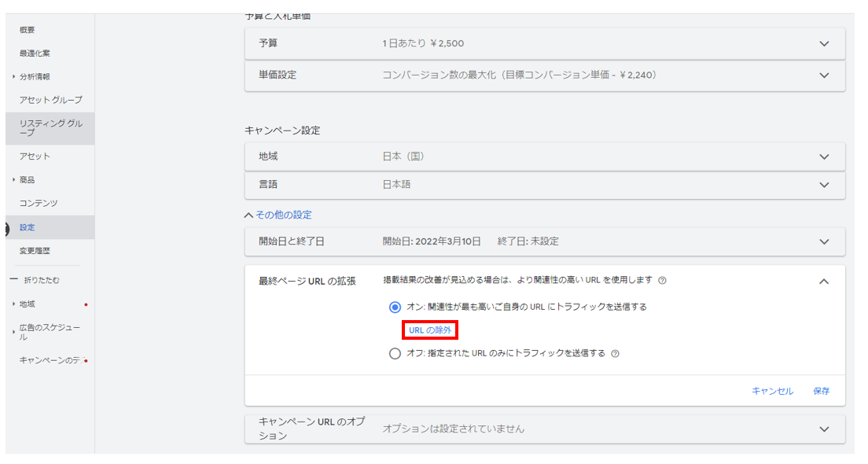Open リスティング グループ in sidebar

coord(51,128)
